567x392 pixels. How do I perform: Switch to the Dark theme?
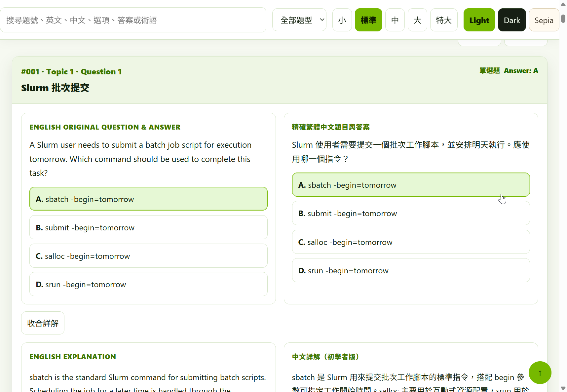512,20
